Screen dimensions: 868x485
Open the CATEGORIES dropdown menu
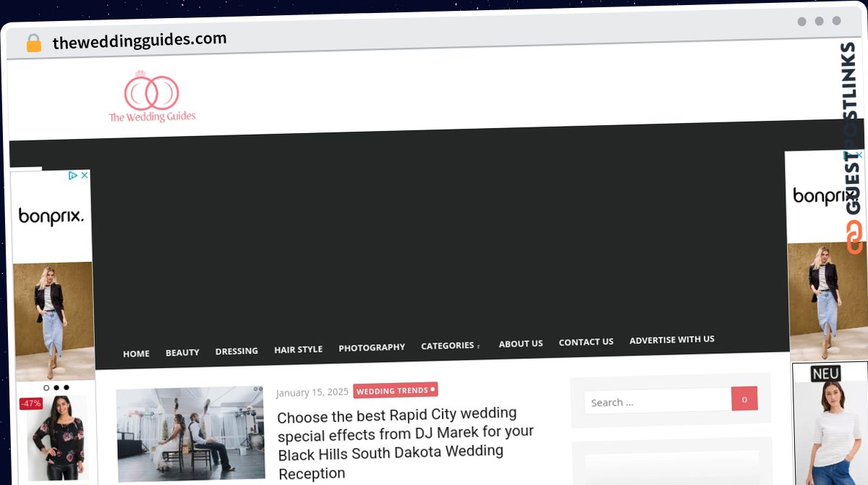[448, 345]
